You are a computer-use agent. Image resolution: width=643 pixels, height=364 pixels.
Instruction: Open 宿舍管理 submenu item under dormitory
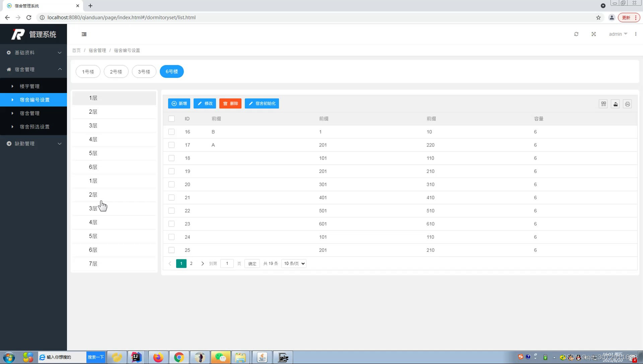(33, 113)
